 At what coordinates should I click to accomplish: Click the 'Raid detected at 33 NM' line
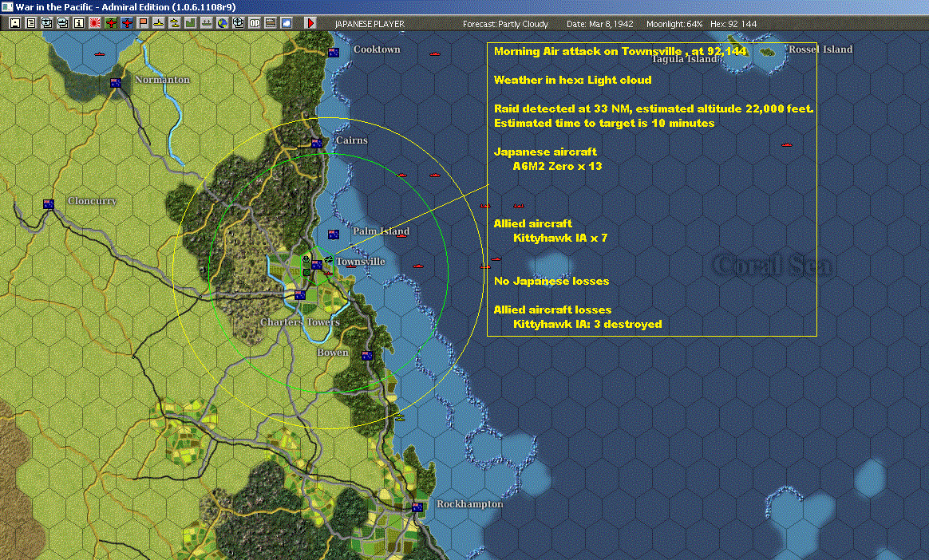[654, 108]
